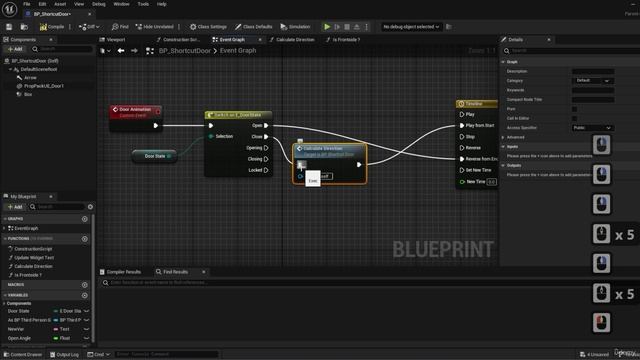Open the Tools menu

click(143, 4)
